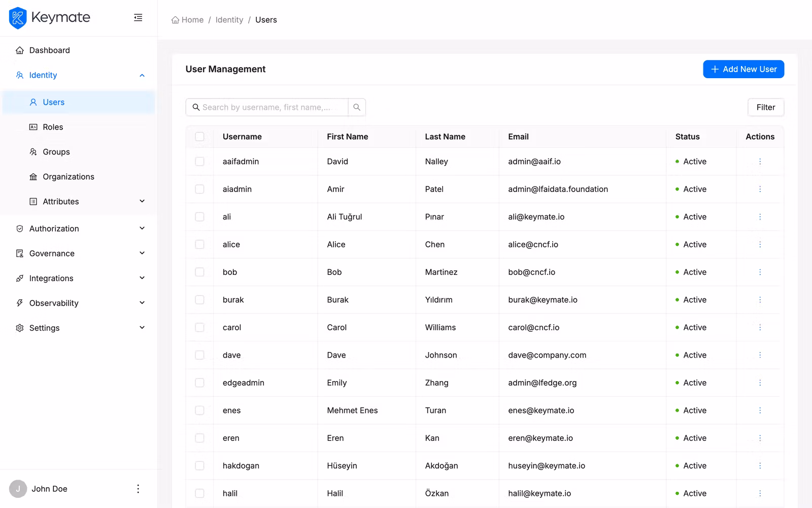This screenshot has height=508, width=812.
Task: Open the search magnifier icon
Action: pyautogui.click(x=357, y=107)
